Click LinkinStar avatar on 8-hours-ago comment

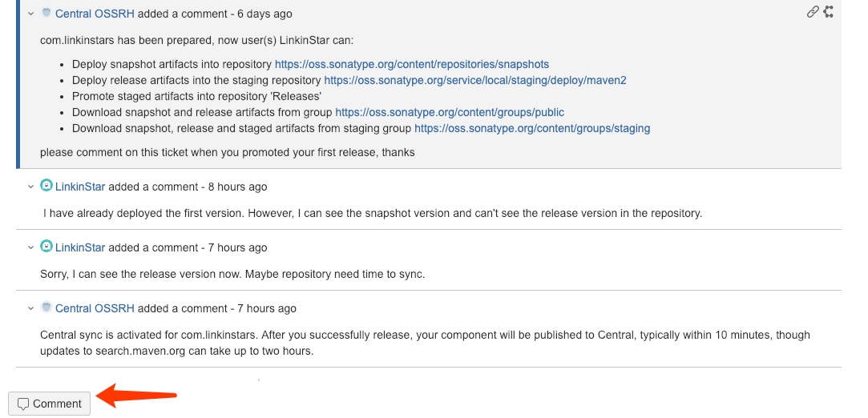pyautogui.click(x=46, y=186)
